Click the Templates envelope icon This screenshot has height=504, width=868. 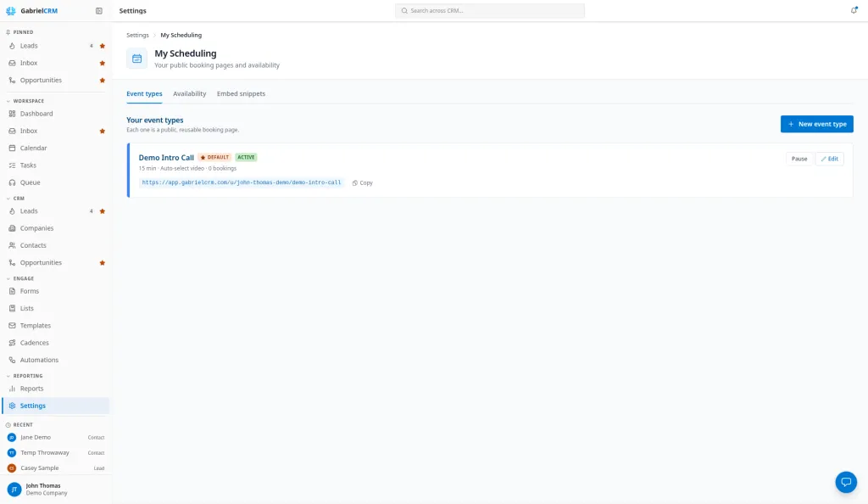[x=12, y=326]
